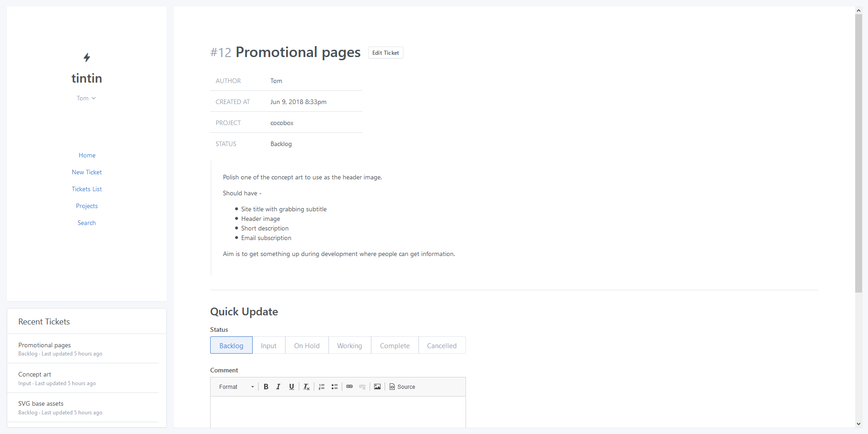Click inside the comment text area
868x434 pixels.
[x=338, y=412]
